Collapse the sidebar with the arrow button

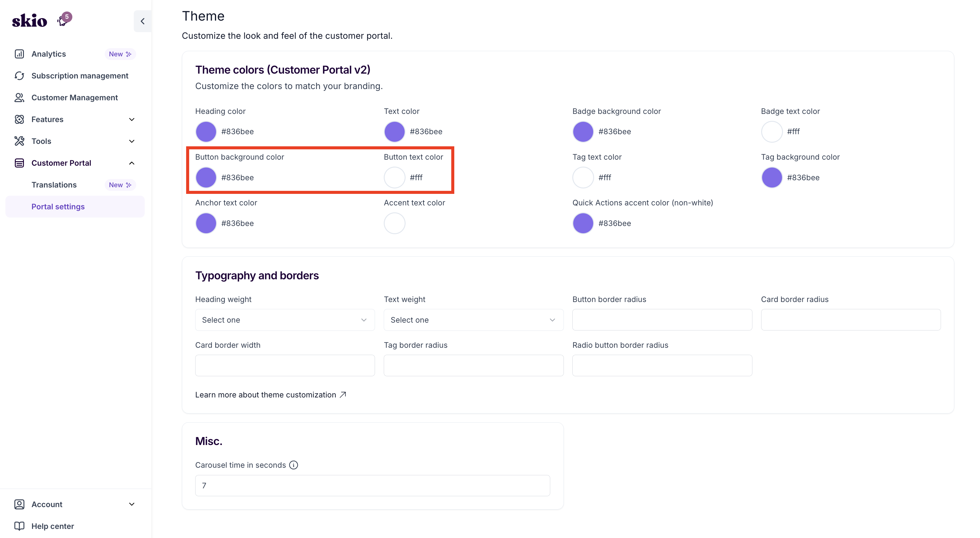pos(143,21)
